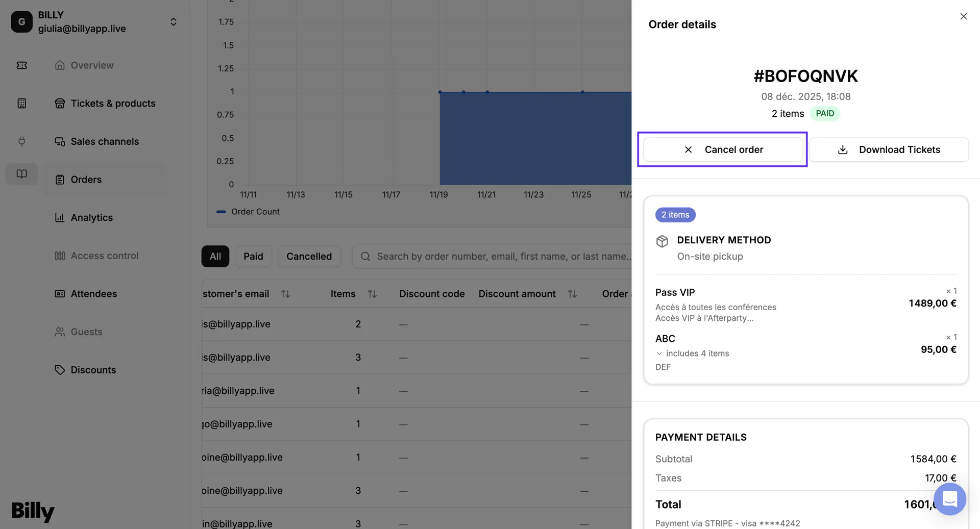Sort by Items column arrows
Viewport: 980px width, 529px height.
click(x=372, y=294)
